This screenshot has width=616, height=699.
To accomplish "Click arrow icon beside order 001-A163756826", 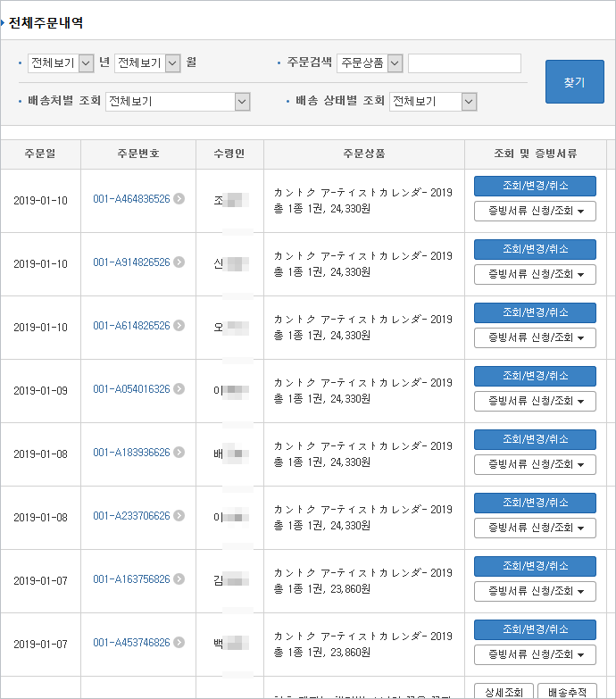I will 179,579.
